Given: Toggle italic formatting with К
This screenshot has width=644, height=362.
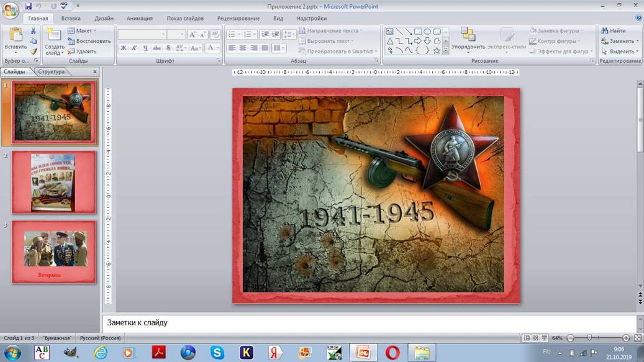Looking at the screenshot, I should (134, 48).
